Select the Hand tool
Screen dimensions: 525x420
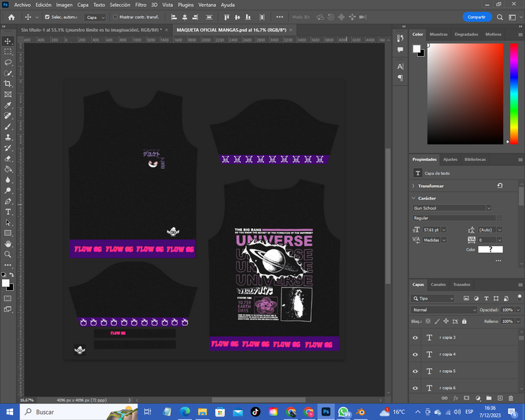(8, 244)
